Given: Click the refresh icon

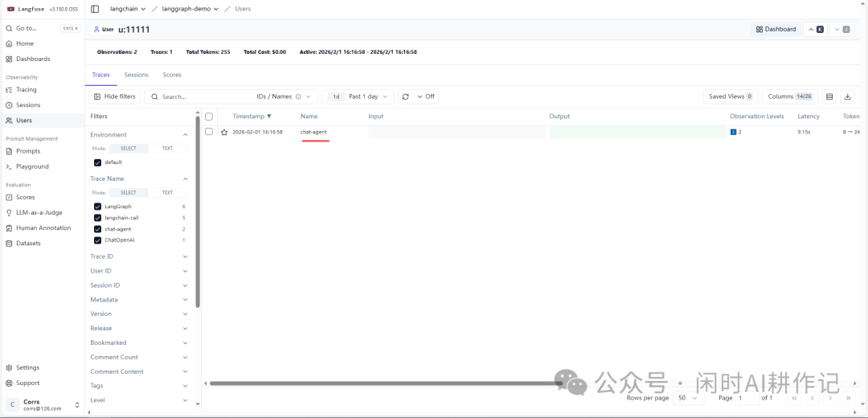Looking at the screenshot, I should pyautogui.click(x=405, y=96).
